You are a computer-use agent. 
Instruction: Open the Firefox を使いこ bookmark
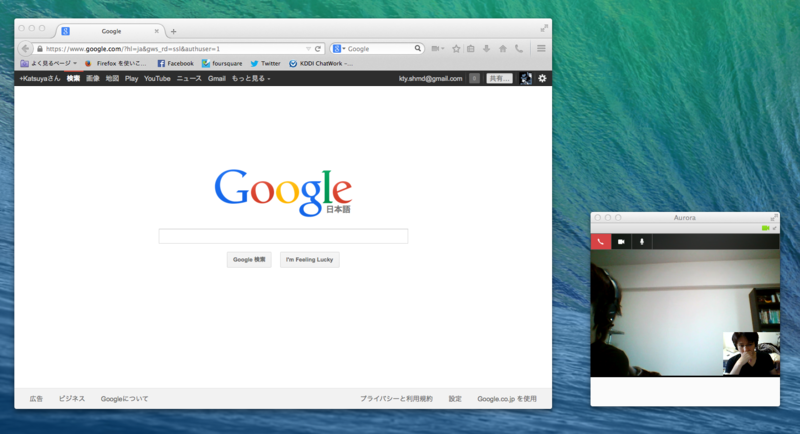(x=116, y=63)
